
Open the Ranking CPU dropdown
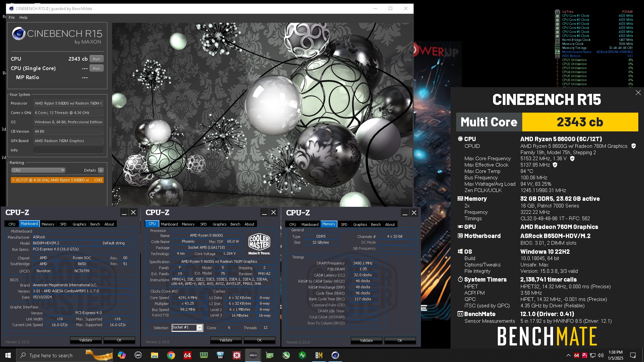[x=38, y=170]
